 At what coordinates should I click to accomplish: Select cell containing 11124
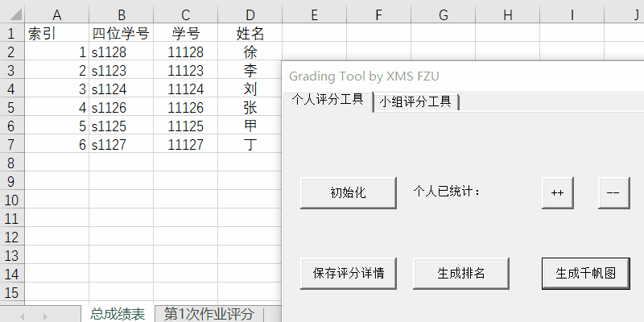click(x=186, y=89)
